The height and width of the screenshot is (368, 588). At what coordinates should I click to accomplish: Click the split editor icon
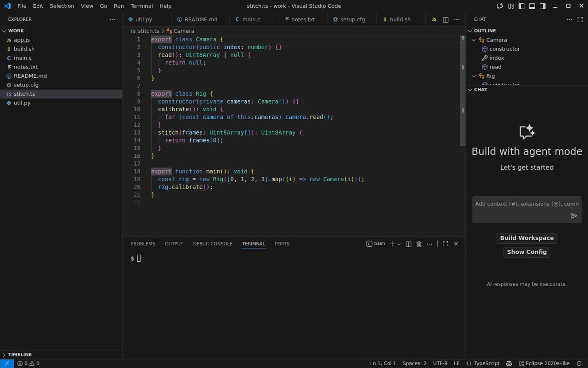(446, 20)
